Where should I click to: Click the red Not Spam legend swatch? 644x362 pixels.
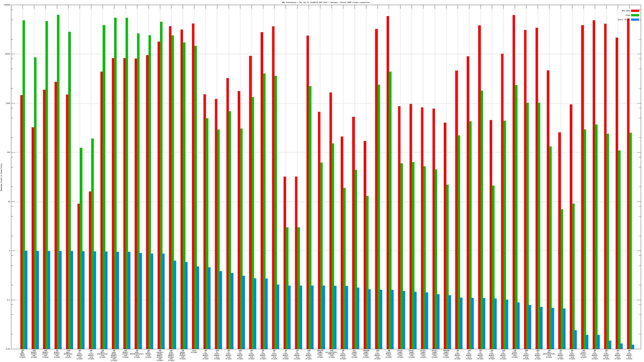click(x=635, y=11)
